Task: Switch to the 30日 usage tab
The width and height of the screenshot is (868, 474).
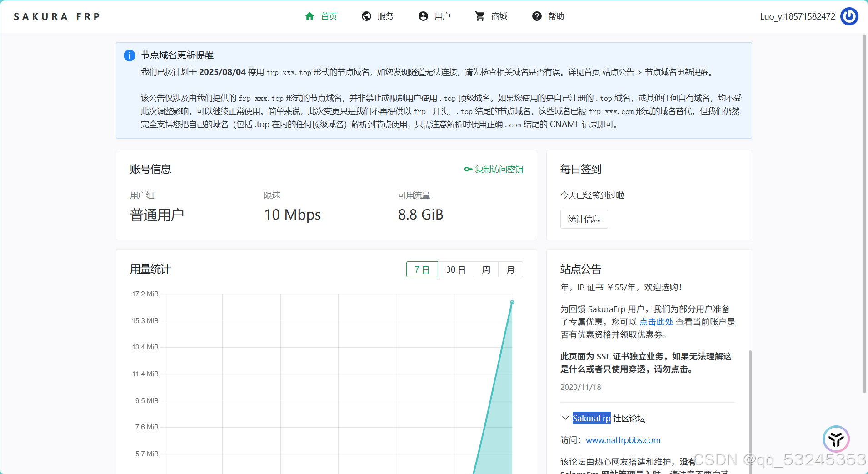Action: [456, 269]
